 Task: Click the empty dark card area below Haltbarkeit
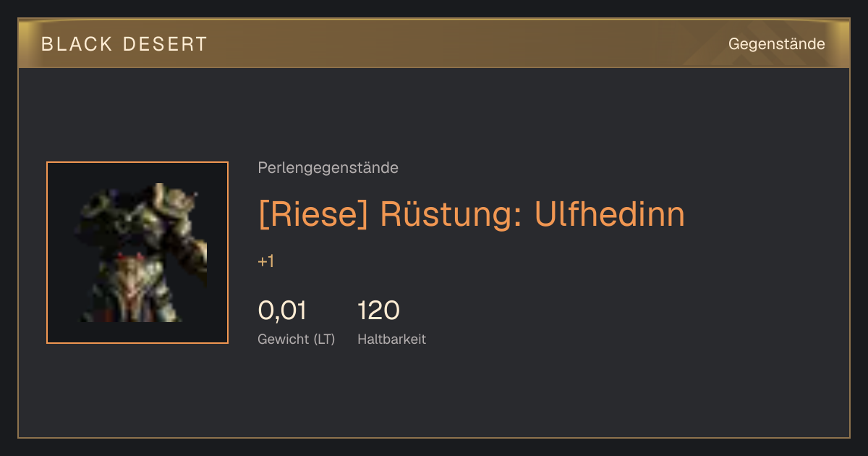pyautogui.click(x=434, y=394)
